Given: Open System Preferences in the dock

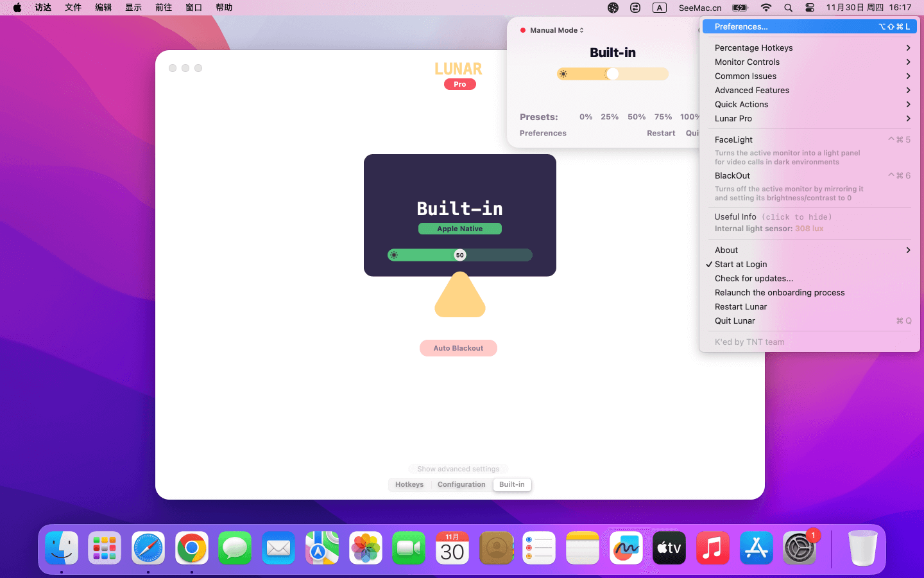Looking at the screenshot, I should click(x=799, y=548).
